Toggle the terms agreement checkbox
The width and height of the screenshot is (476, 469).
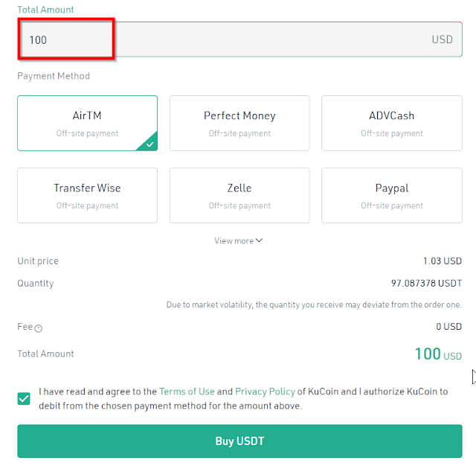click(25, 398)
